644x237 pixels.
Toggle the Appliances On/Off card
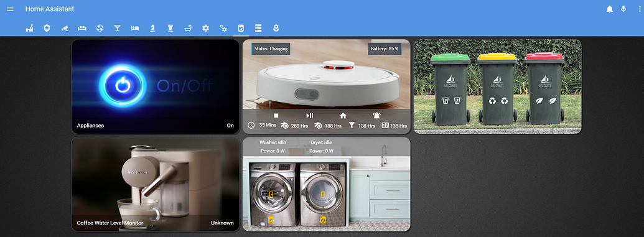pyautogui.click(x=156, y=86)
